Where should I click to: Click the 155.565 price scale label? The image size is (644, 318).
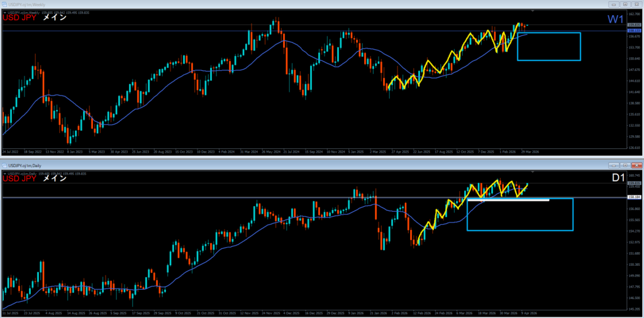634,220
